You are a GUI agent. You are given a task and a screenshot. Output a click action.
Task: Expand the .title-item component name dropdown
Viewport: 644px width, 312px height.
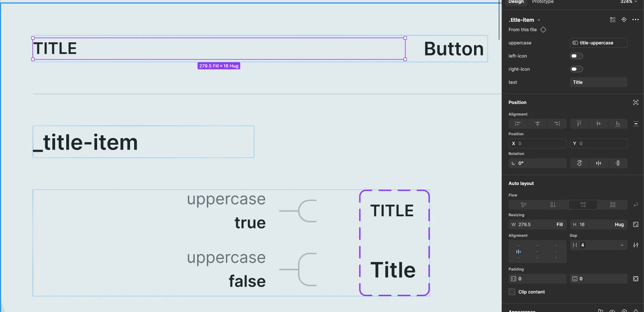(539, 20)
